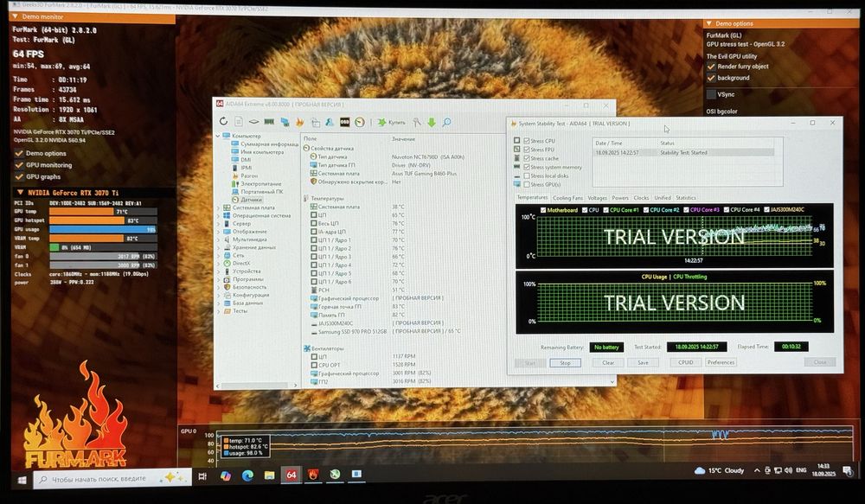Image resolution: width=865 pixels, height=504 pixels.
Task: Open Microsoft Edge from the taskbar
Action: point(247,475)
